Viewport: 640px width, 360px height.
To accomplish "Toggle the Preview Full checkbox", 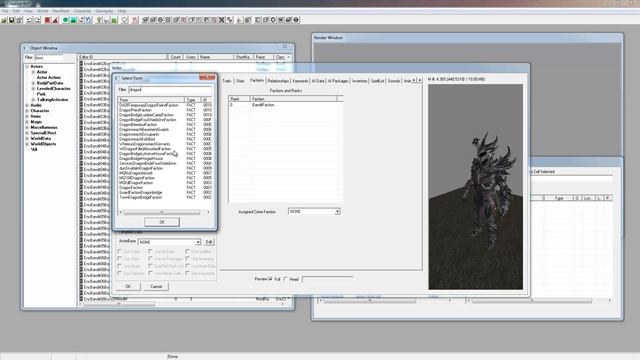I will pyautogui.click(x=270, y=279).
